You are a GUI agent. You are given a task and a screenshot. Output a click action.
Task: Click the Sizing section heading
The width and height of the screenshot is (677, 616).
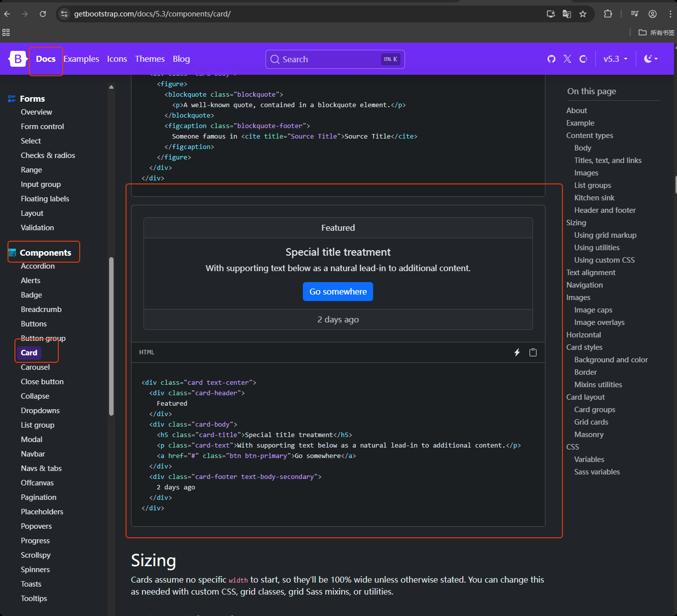153,561
